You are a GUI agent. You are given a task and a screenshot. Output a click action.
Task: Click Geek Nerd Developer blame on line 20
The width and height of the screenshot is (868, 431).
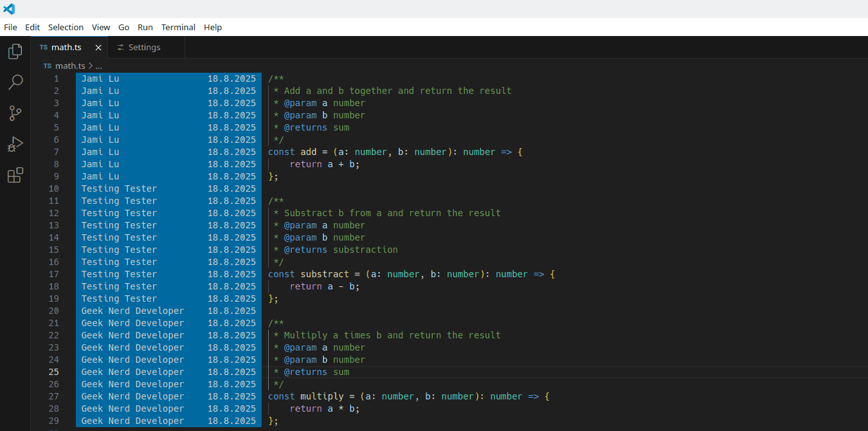click(132, 311)
